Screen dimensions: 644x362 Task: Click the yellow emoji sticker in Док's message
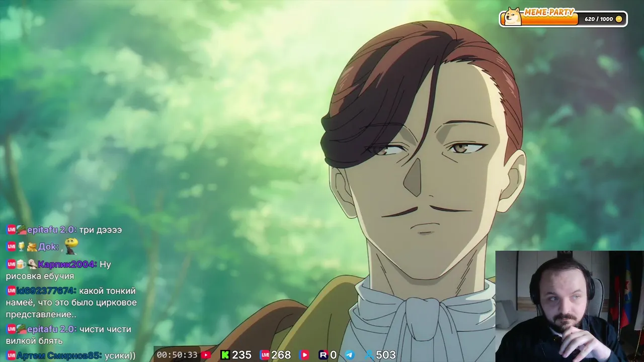click(x=71, y=245)
